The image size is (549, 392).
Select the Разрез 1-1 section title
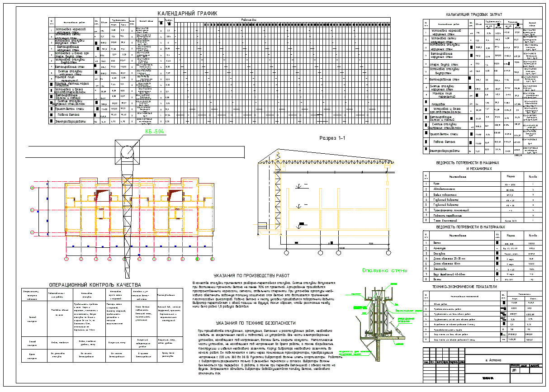332,138
